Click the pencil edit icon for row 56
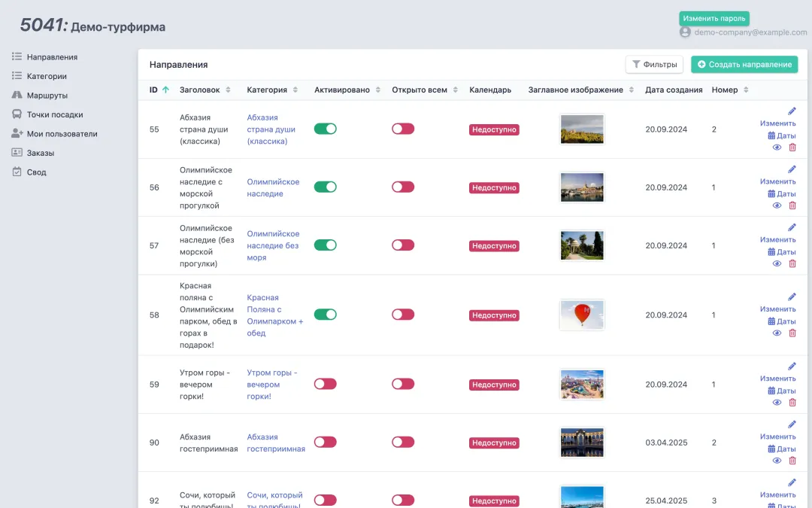 click(792, 169)
